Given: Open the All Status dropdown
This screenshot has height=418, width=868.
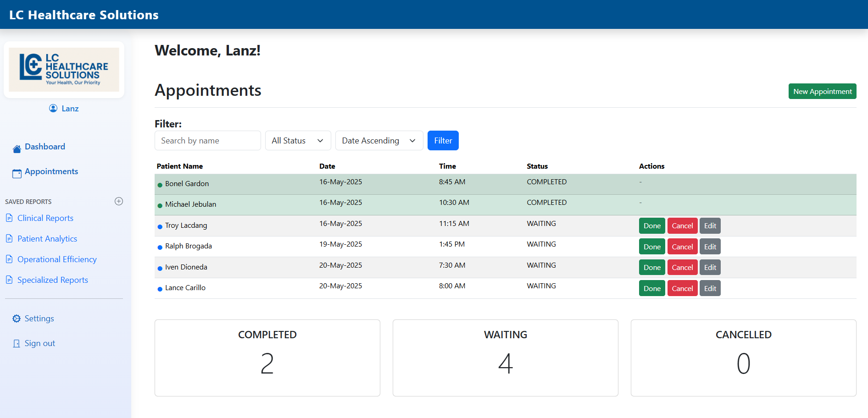Looking at the screenshot, I should 298,140.
